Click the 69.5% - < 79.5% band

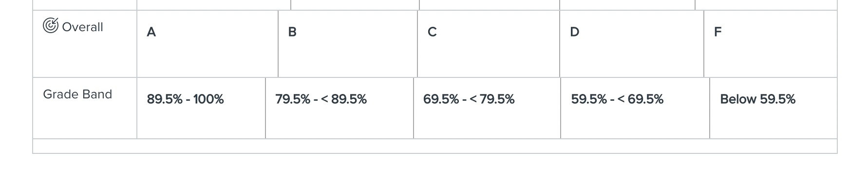pos(487,108)
